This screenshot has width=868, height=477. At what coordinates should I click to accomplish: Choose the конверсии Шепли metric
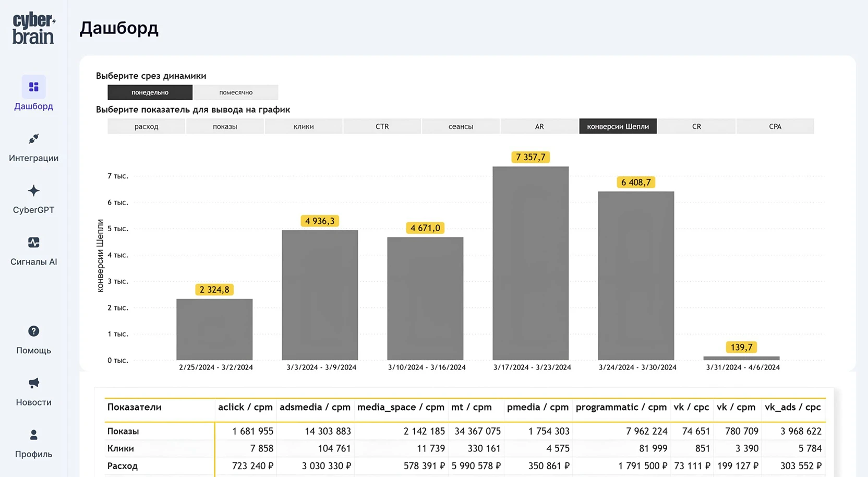coord(618,126)
